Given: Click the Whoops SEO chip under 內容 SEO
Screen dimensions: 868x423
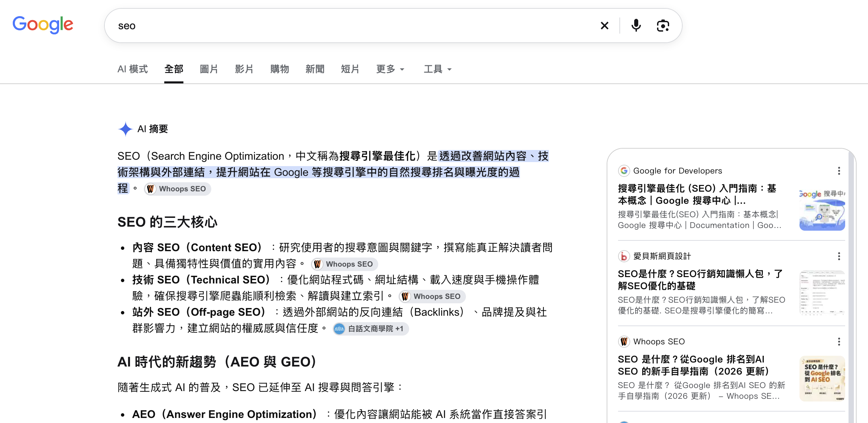Looking at the screenshot, I should (x=344, y=264).
